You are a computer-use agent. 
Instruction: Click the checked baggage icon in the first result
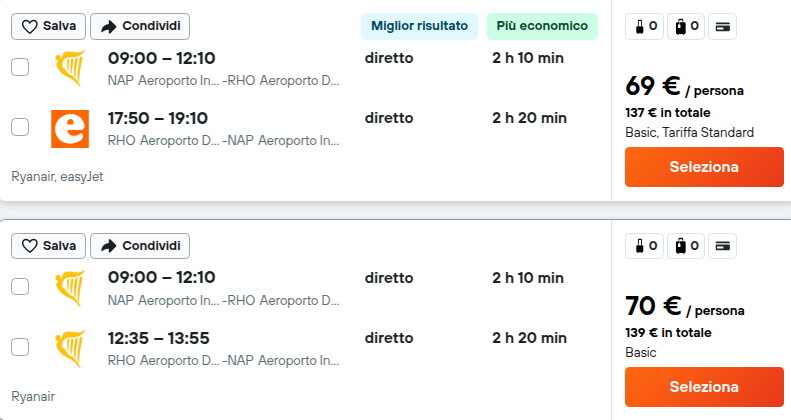[681, 26]
